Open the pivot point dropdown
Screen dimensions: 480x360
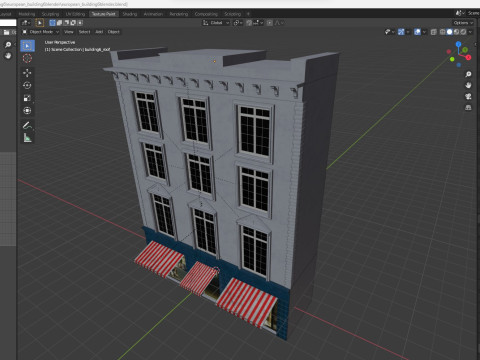[238, 23]
